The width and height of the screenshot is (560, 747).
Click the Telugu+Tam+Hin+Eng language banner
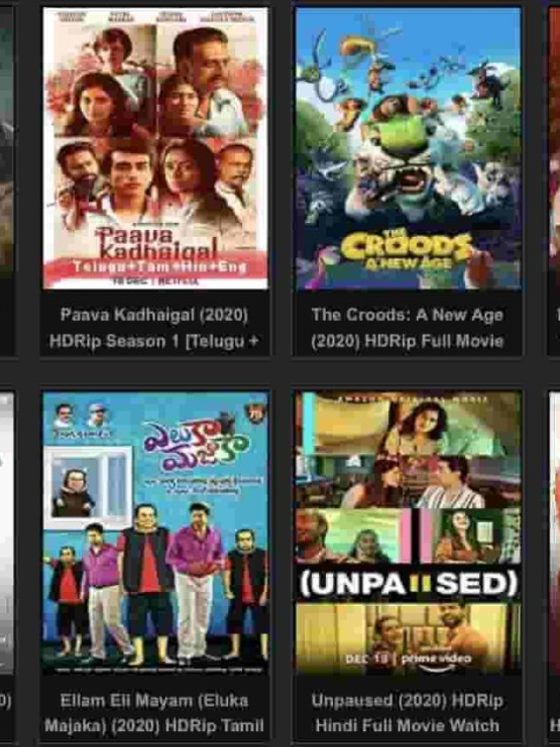point(160,267)
